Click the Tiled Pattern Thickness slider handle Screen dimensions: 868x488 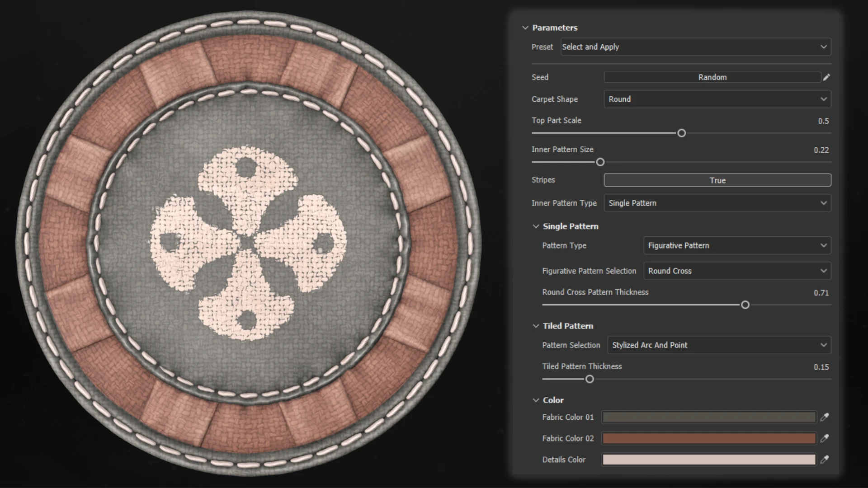(590, 379)
